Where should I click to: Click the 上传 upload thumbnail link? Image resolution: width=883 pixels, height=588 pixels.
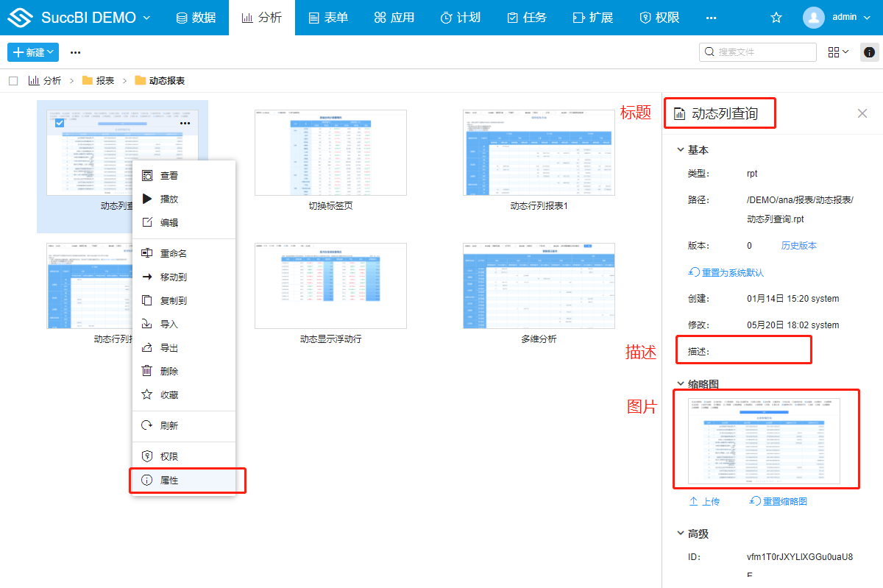704,501
